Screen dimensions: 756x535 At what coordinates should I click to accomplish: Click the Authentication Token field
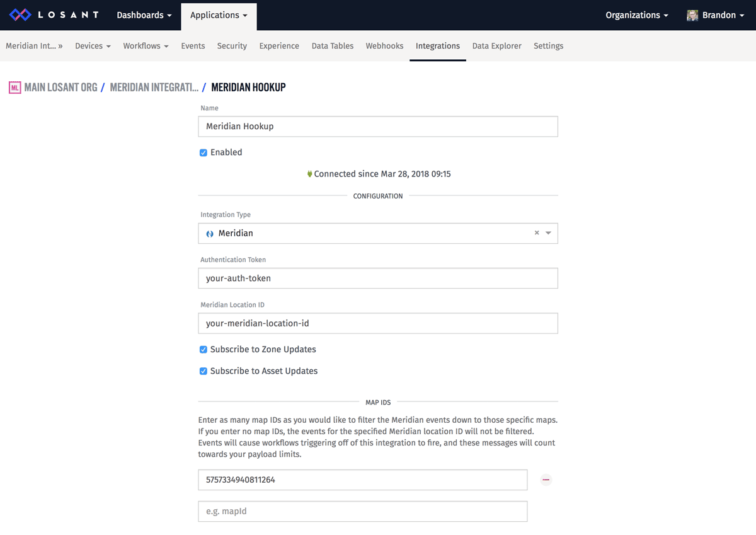378,278
